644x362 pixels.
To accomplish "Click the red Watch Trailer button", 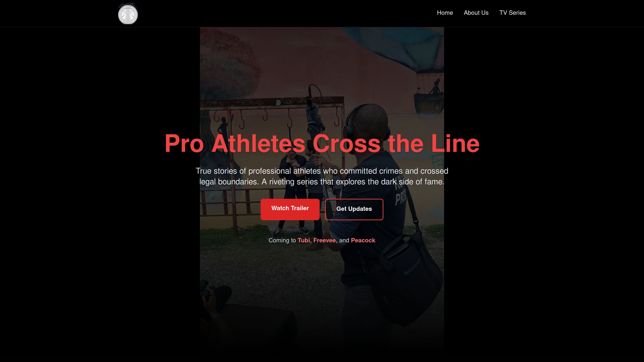I will coord(290,209).
